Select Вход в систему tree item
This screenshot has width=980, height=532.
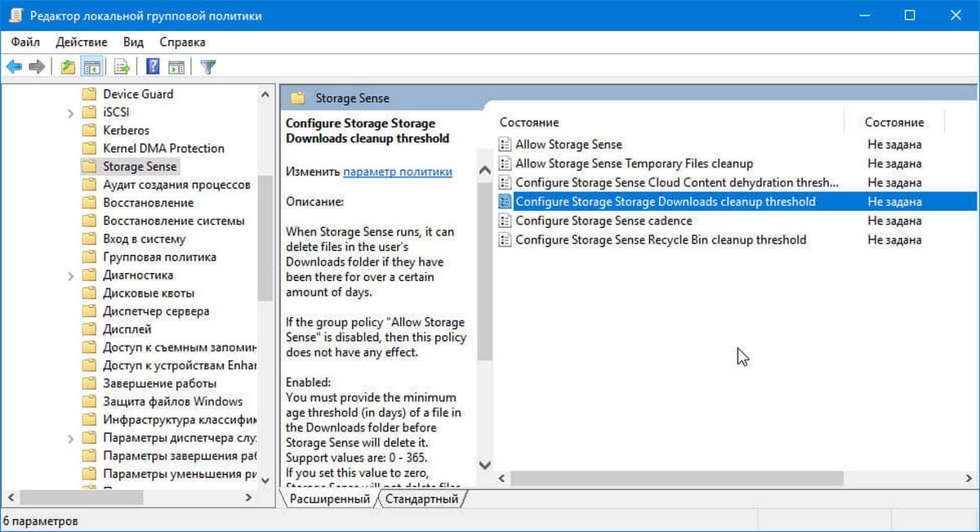(144, 239)
